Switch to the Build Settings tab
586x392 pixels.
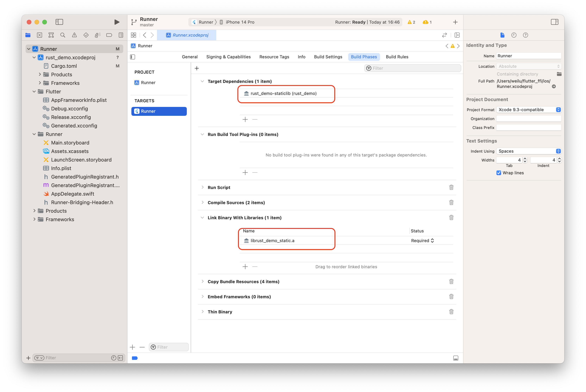(328, 57)
